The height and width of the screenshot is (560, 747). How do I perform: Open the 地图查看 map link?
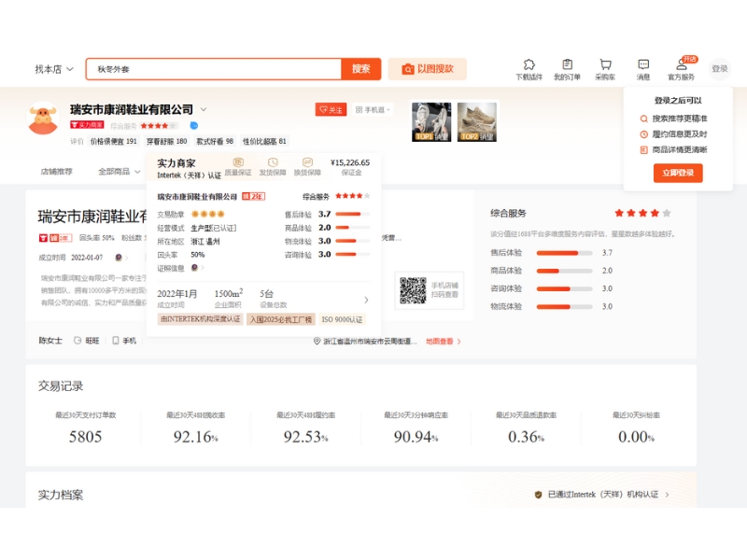tap(443, 342)
